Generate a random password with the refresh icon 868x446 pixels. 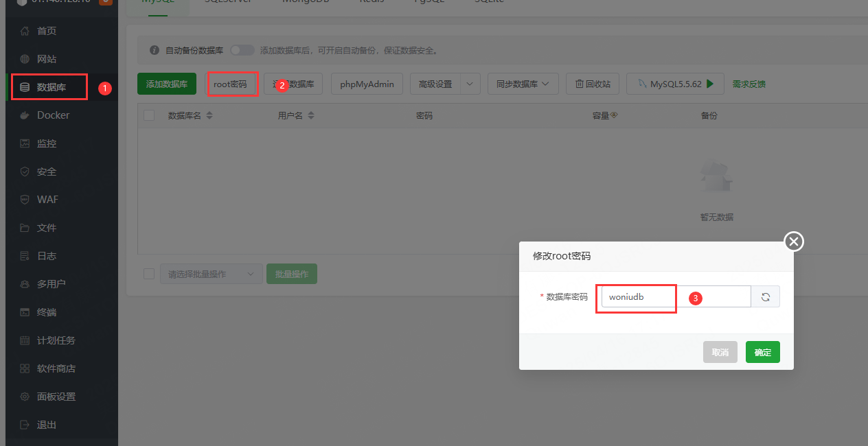765,296
